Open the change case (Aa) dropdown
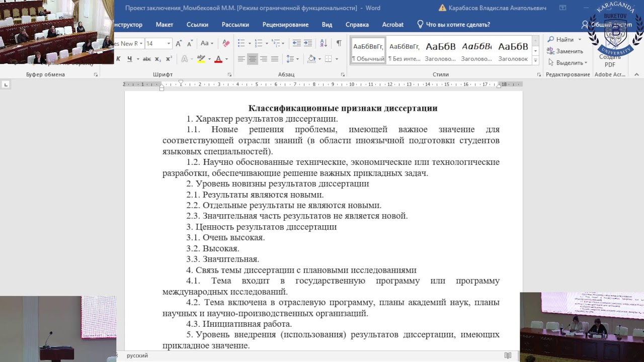The width and height of the screenshot is (644, 362). tap(207, 43)
